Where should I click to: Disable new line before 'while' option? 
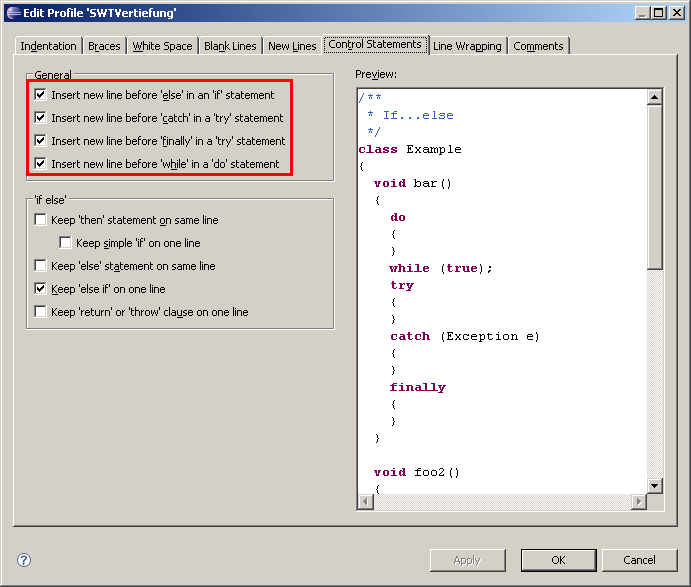pyautogui.click(x=41, y=164)
